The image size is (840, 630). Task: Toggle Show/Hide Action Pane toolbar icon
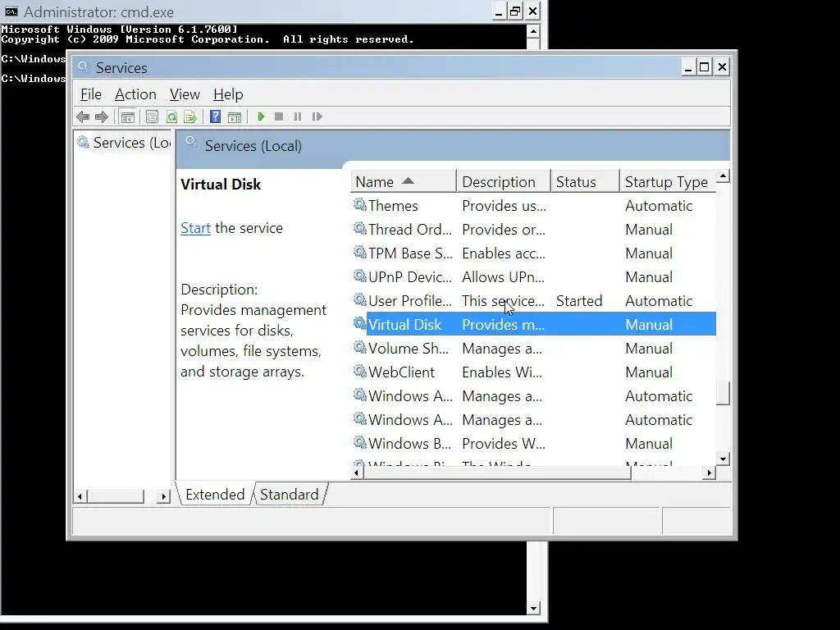point(235,116)
